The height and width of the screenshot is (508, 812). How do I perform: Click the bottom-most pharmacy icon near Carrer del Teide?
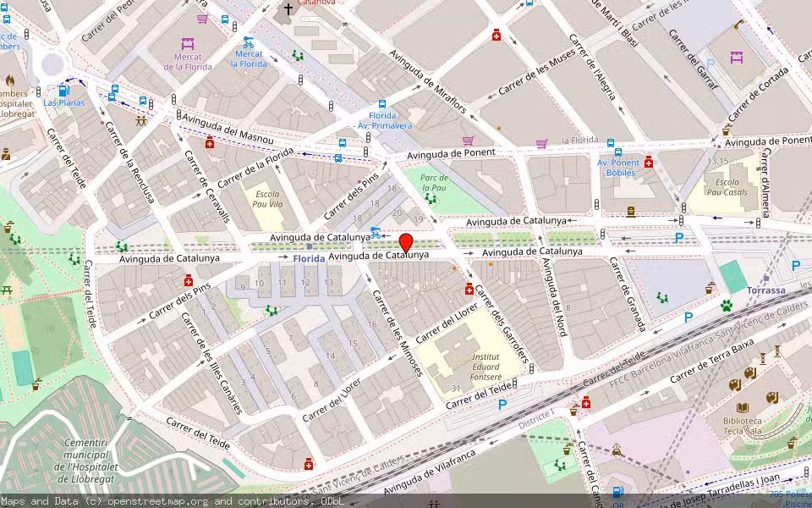click(x=309, y=464)
